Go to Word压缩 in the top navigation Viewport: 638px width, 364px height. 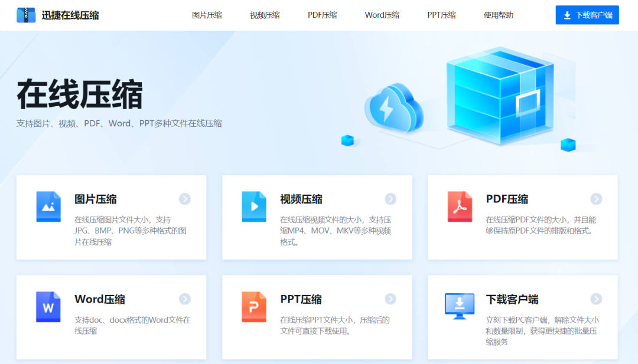382,15
